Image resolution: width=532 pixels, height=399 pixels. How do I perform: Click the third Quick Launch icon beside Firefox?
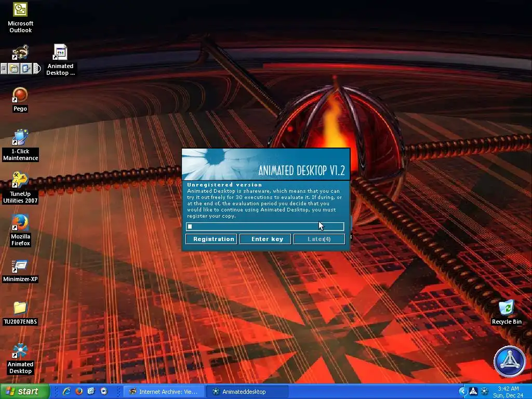coord(91,391)
